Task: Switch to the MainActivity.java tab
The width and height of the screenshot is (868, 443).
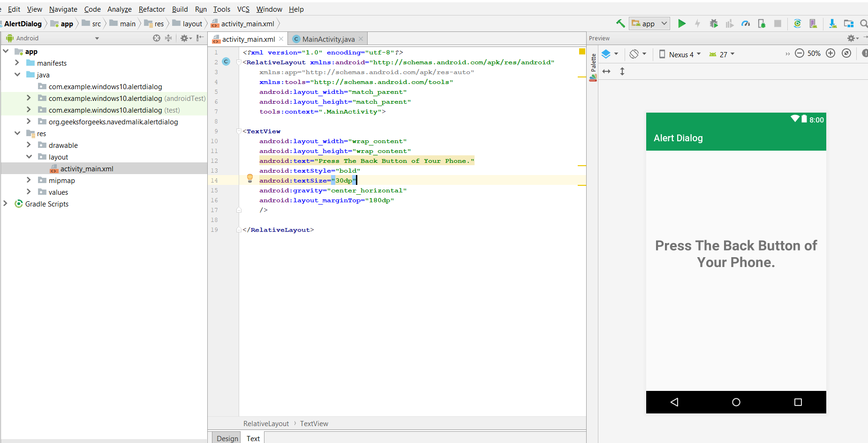Action: click(x=328, y=39)
